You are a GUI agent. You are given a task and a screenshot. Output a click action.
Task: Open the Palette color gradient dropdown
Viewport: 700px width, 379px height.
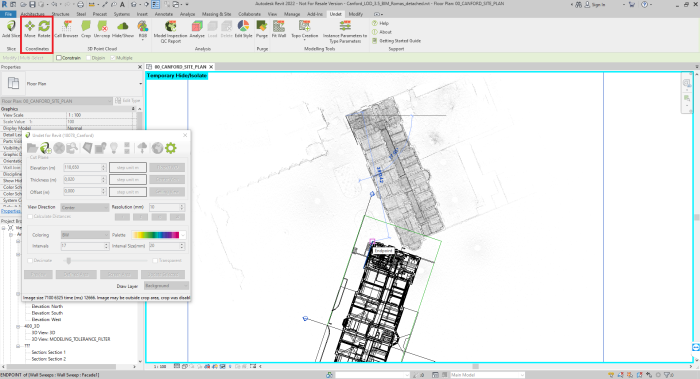[158, 235]
